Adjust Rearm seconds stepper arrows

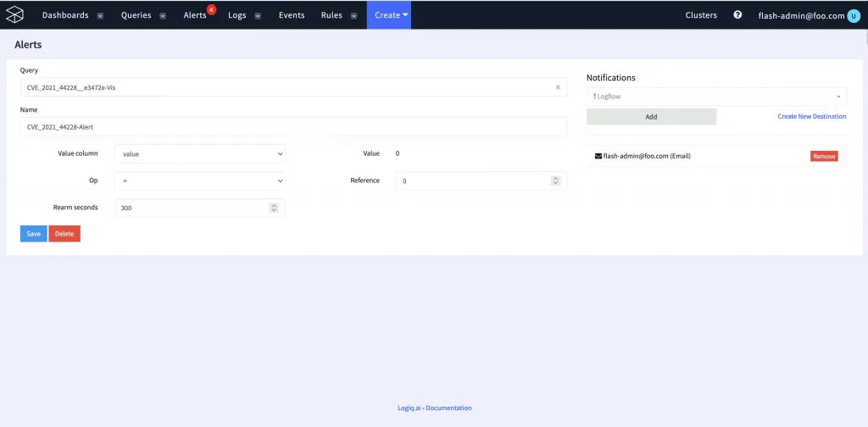coord(274,208)
